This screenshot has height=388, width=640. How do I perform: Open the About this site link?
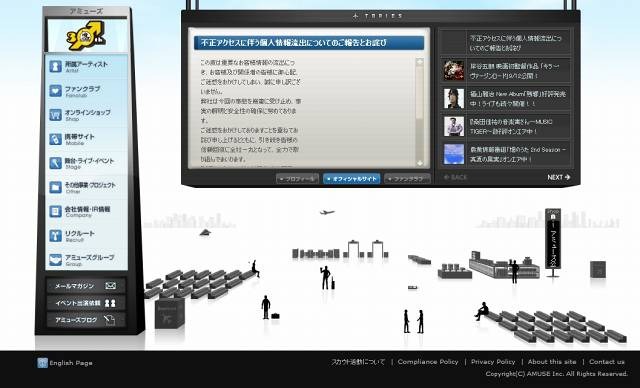(x=552, y=361)
